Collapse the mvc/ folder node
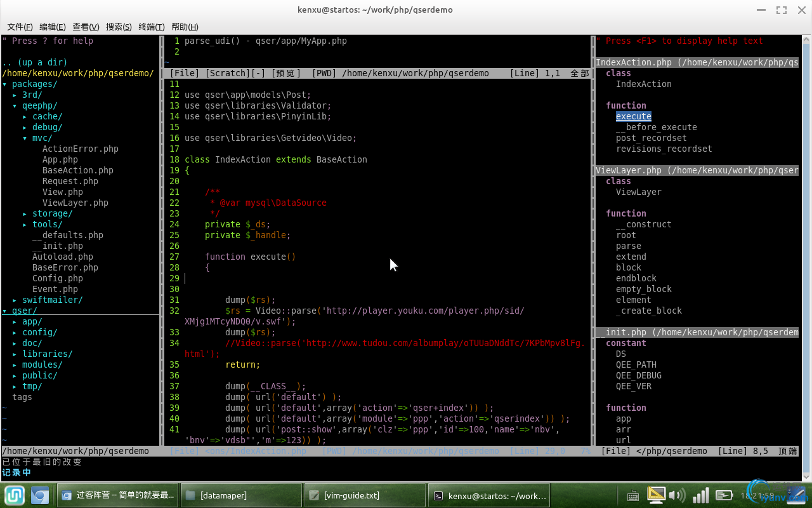812x508 pixels. [x=37, y=138]
